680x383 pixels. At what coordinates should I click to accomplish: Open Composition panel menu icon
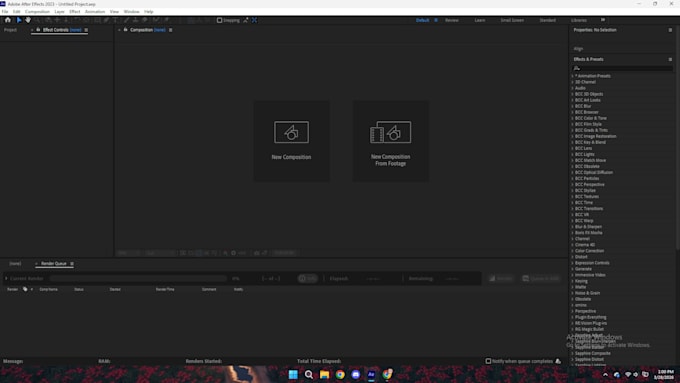[x=170, y=30]
